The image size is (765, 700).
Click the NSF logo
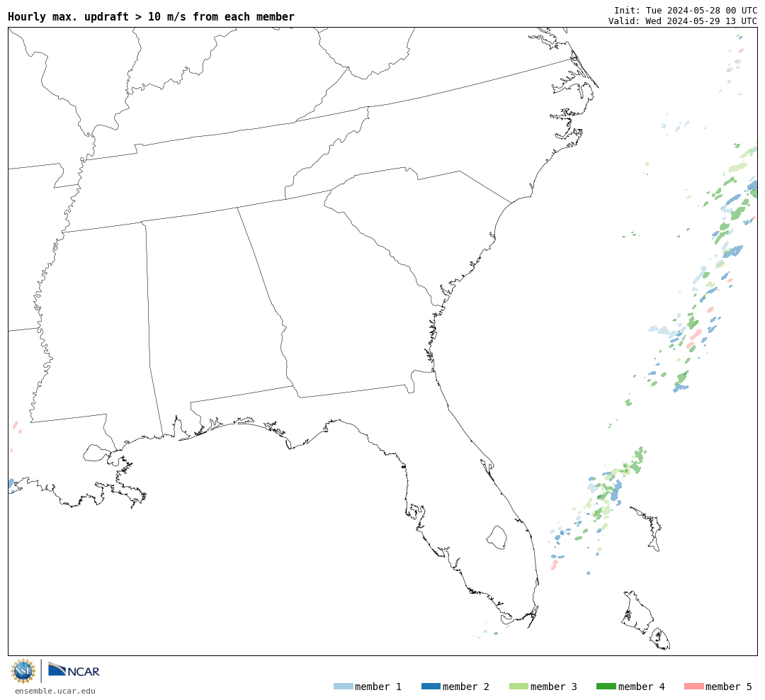tap(23, 671)
